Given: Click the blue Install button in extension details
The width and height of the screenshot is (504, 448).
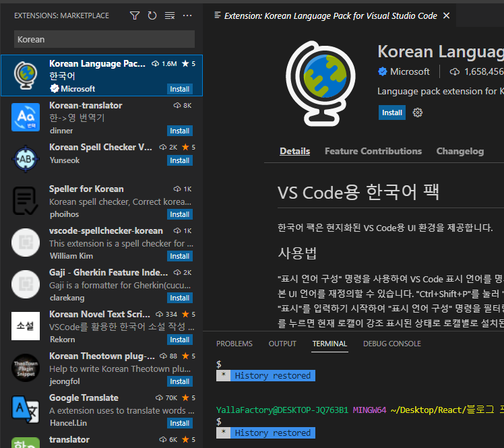Looking at the screenshot, I should click(x=392, y=113).
